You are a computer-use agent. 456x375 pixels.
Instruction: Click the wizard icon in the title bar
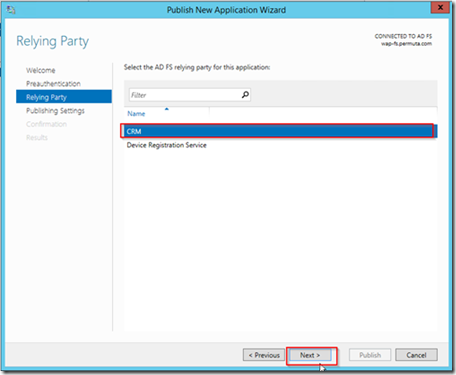(11, 10)
